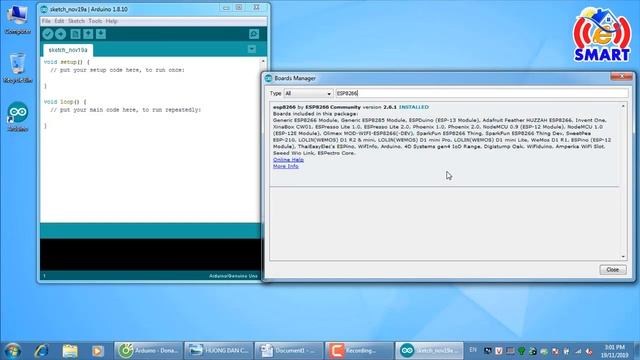Open the Type dropdown in Boards Manager
The height and width of the screenshot is (360, 640).
coord(308,93)
